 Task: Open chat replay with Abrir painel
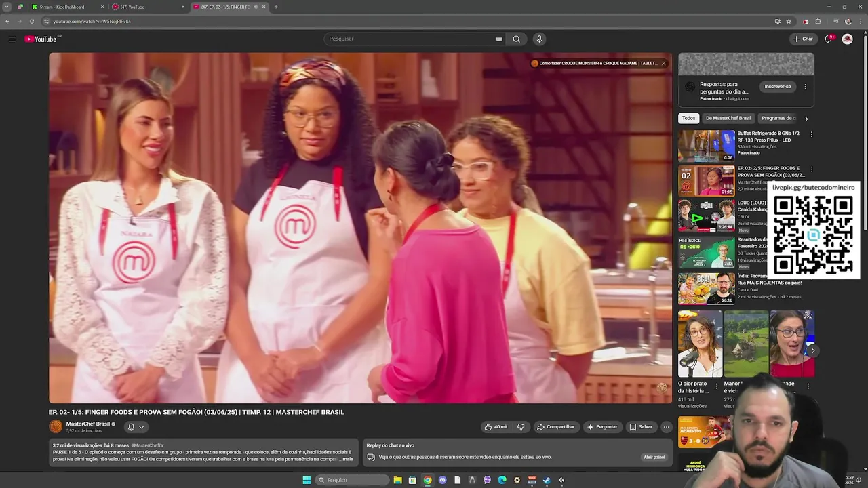pyautogui.click(x=654, y=457)
